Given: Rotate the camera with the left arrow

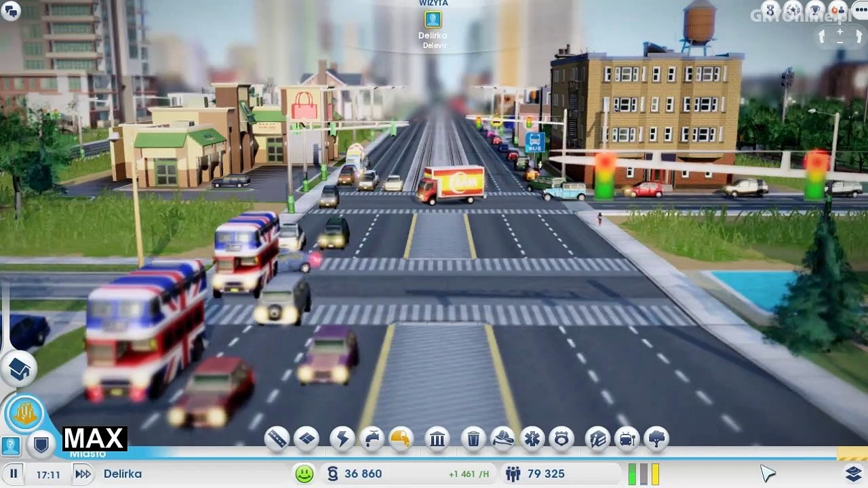Looking at the screenshot, I should tap(823, 37).
